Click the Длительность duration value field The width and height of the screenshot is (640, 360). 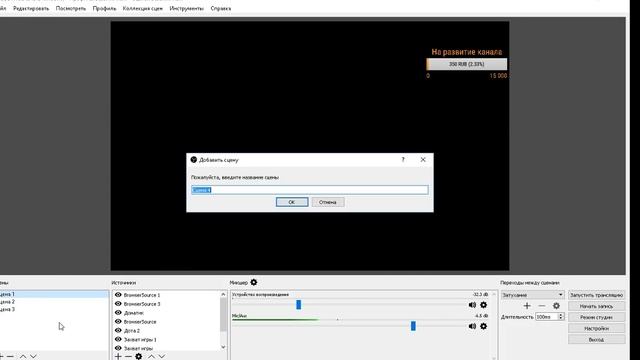point(546,317)
